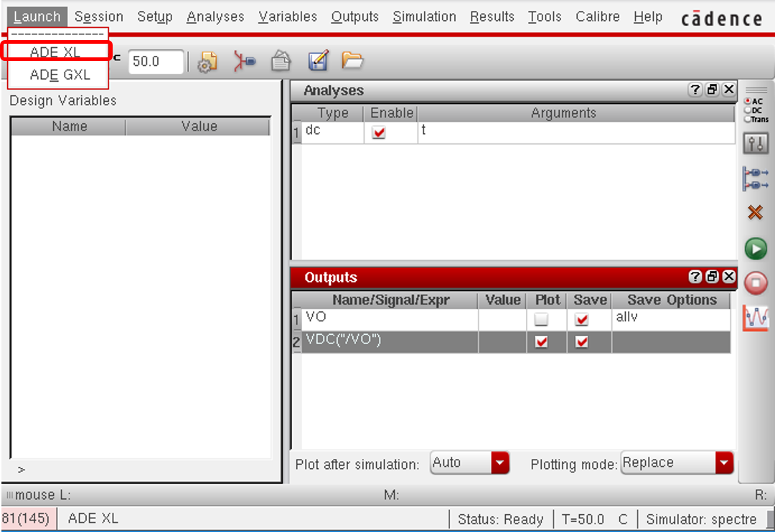The image size is (775, 532).
Task: Open the Outputs menu
Action: [354, 16]
